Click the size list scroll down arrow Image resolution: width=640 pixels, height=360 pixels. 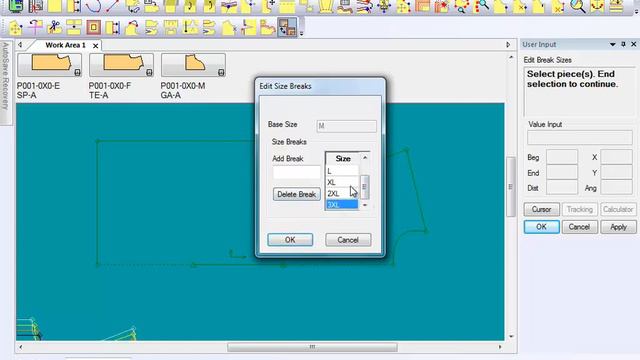tap(365, 205)
